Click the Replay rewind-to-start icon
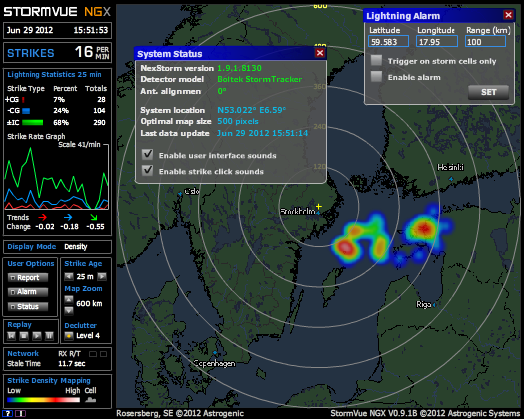This screenshot has width=524, height=419. click(x=11, y=335)
